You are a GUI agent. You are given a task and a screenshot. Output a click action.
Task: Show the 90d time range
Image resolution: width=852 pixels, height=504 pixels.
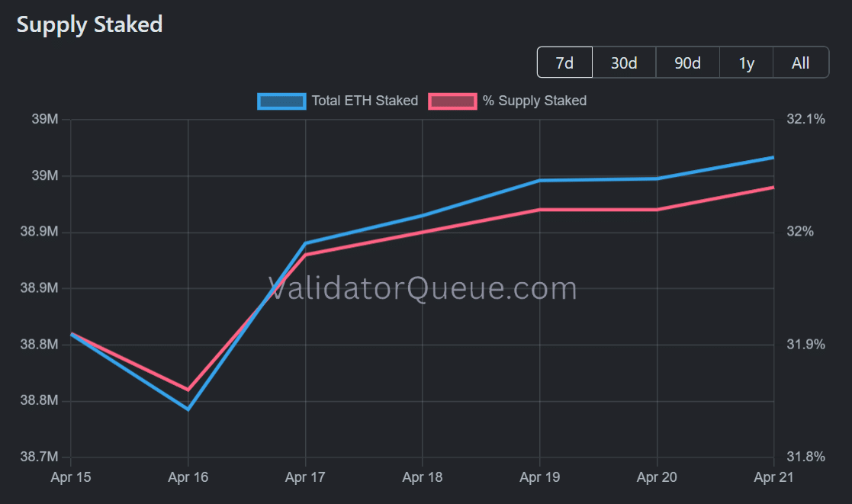click(x=687, y=63)
